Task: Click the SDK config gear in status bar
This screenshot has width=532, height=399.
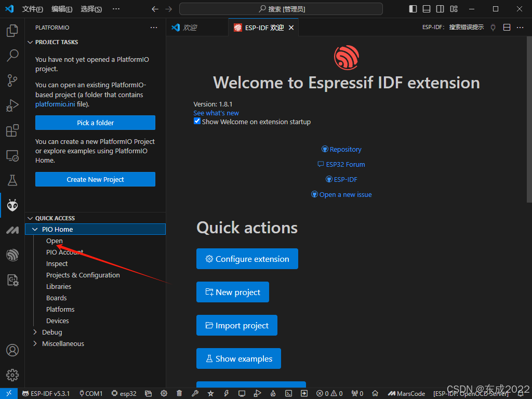Action: (x=164, y=393)
